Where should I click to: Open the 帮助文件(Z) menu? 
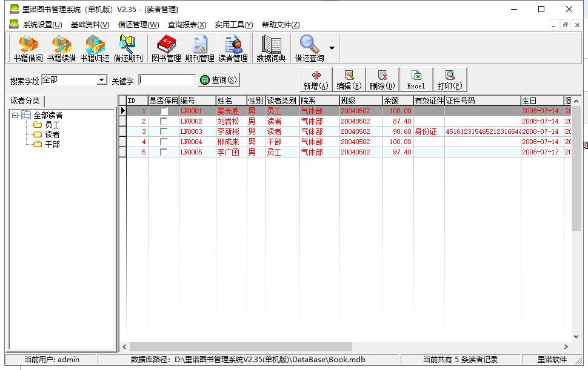click(281, 25)
